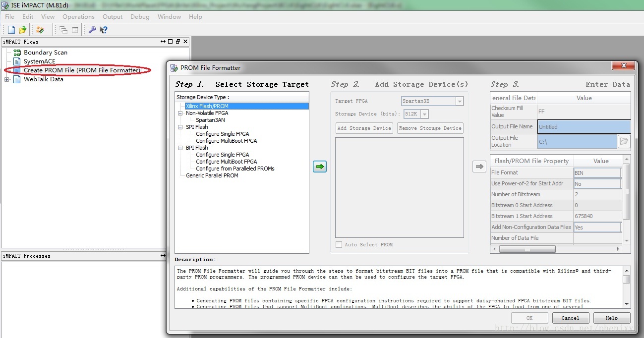
Task: Maximize the iMPACT Flows panel
Action: (x=171, y=42)
